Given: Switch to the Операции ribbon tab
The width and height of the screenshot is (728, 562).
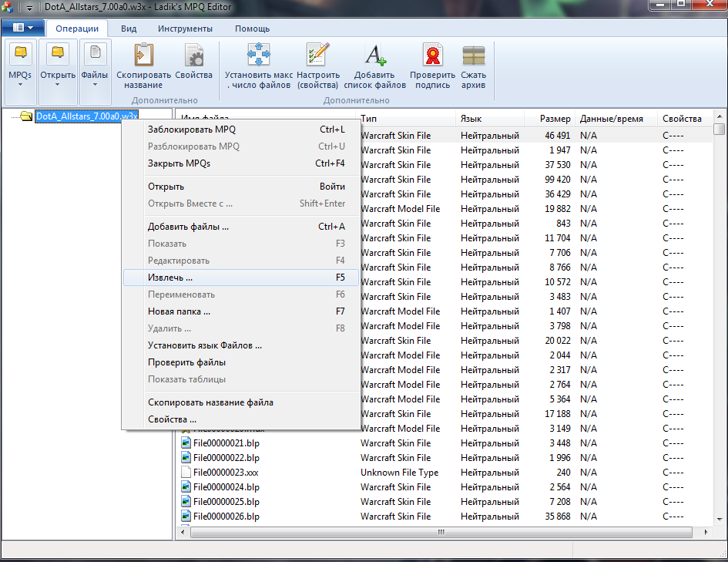Looking at the screenshot, I should [77, 29].
